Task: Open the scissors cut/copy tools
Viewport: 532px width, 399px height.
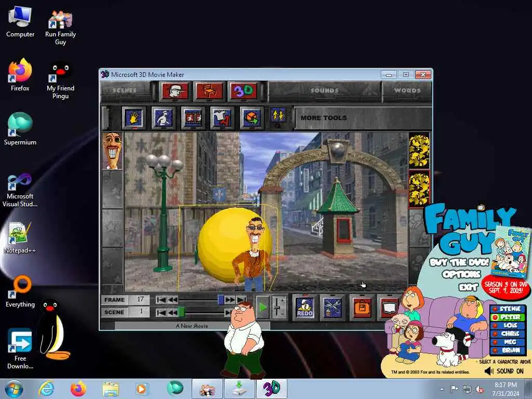Action: pos(332,308)
